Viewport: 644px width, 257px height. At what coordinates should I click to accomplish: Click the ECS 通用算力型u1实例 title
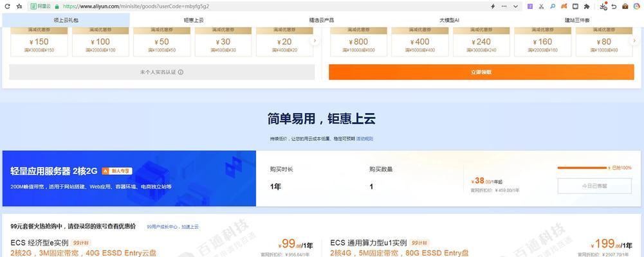point(369,243)
